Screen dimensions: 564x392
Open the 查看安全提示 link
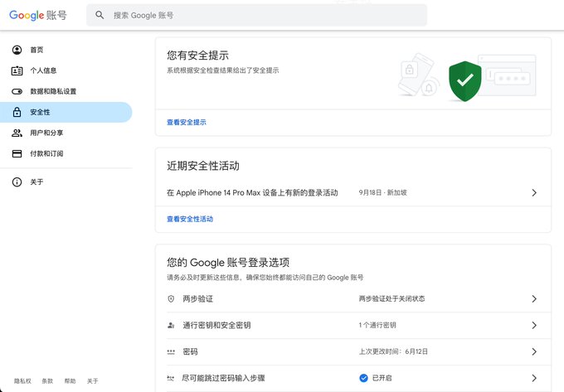tap(187, 122)
